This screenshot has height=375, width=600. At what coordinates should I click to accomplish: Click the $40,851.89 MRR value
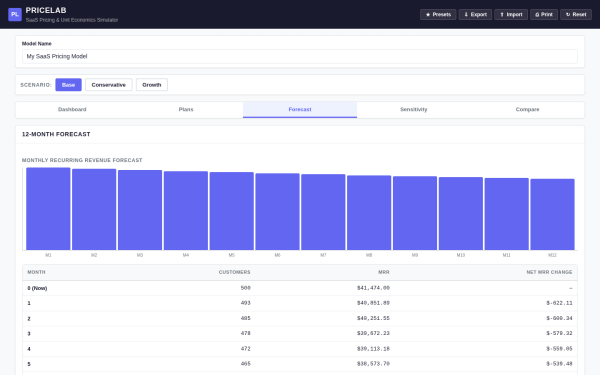[373, 303]
